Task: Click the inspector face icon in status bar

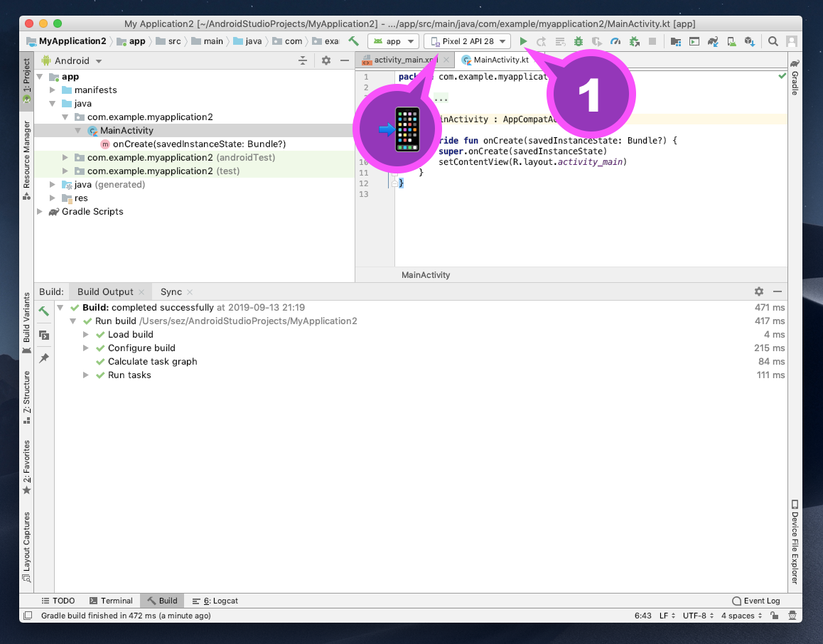Action: 792,615
